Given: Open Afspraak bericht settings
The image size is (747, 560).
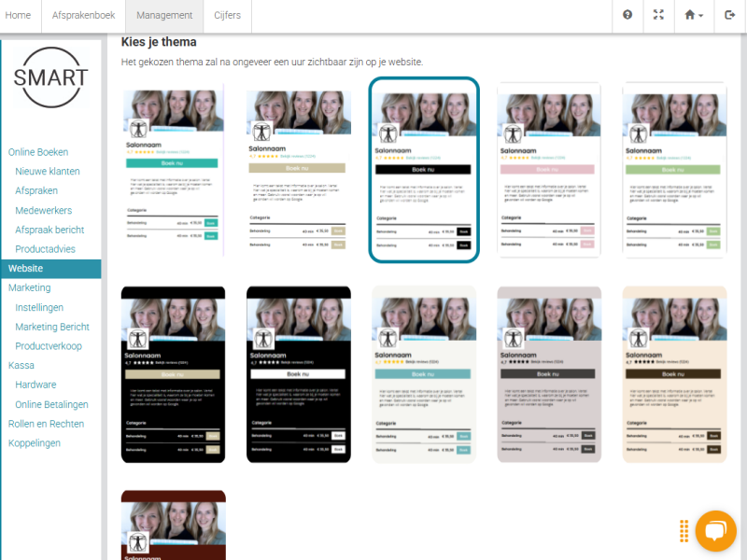Looking at the screenshot, I should (49, 230).
